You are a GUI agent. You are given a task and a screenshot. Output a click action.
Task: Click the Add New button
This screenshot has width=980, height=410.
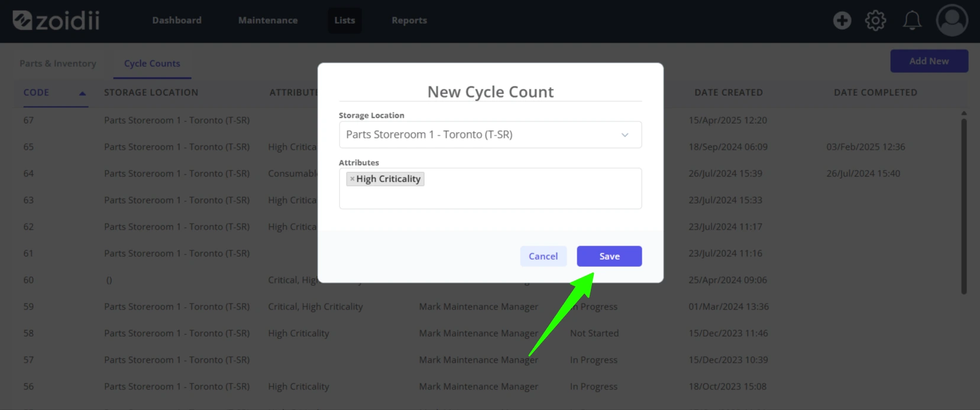[929, 61]
